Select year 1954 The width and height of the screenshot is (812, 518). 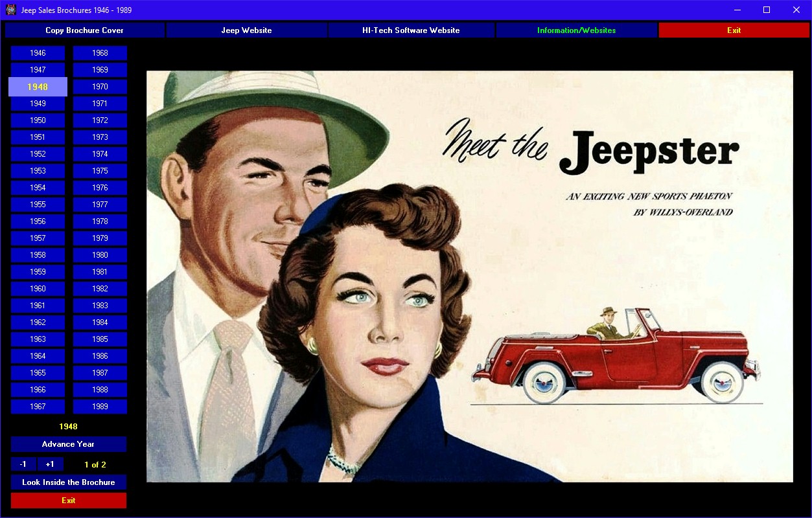click(x=38, y=188)
